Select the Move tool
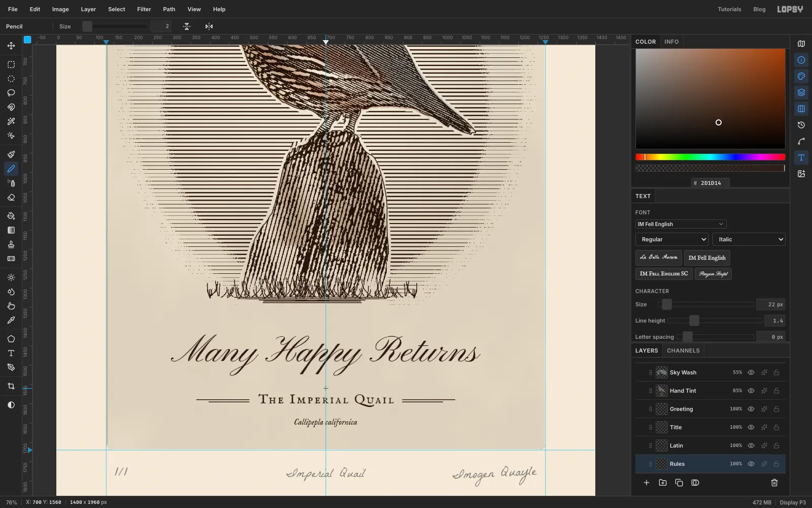Image resolution: width=812 pixels, height=508 pixels. [x=11, y=46]
